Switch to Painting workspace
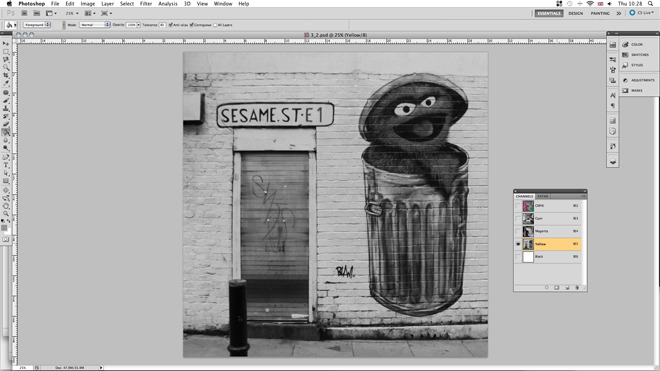 (600, 13)
